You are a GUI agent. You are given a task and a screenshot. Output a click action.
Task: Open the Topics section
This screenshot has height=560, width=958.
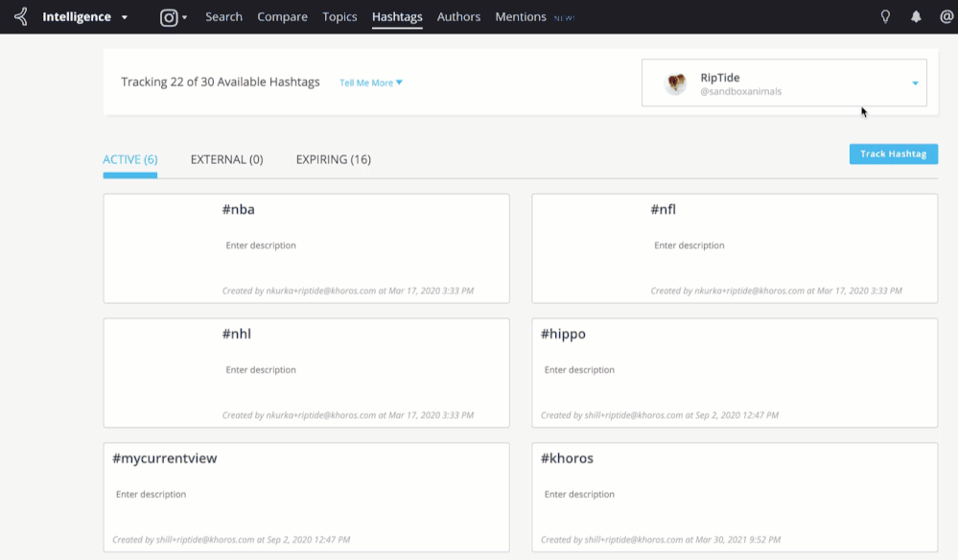pos(339,17)
